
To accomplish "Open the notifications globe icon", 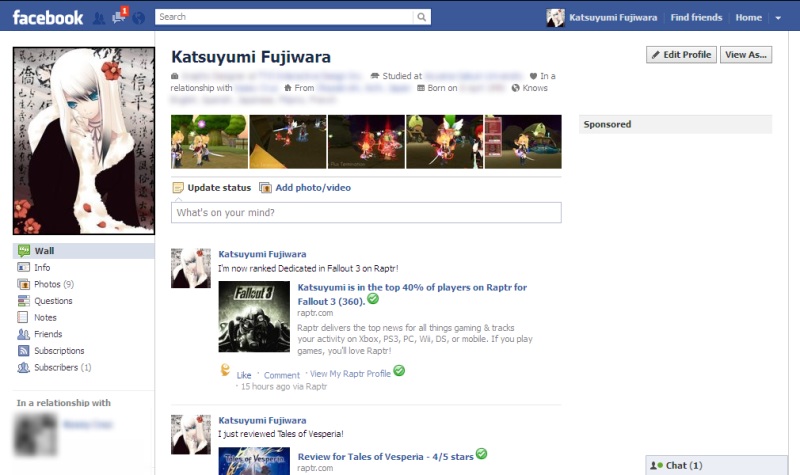I will pos(138,18).
